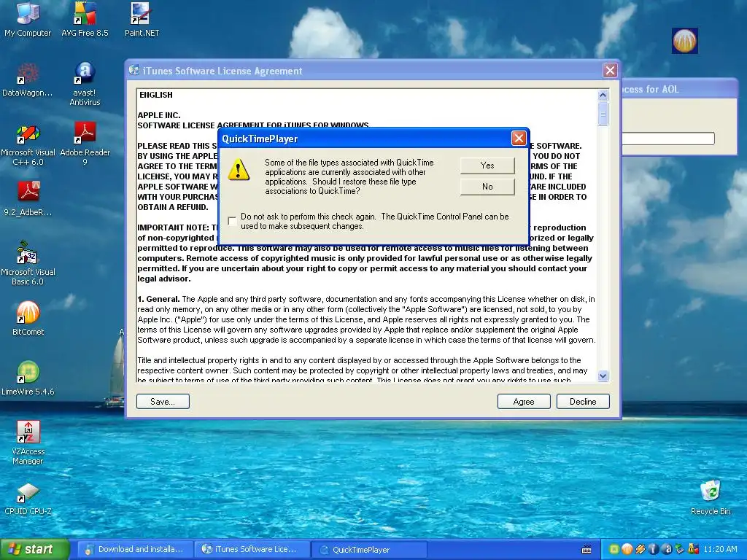Click the iTunes icon in the license window title bar

(134, 71)
